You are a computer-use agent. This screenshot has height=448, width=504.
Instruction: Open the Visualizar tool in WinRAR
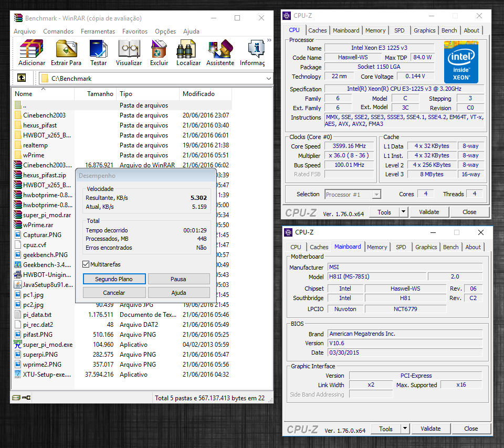point(129,53)
